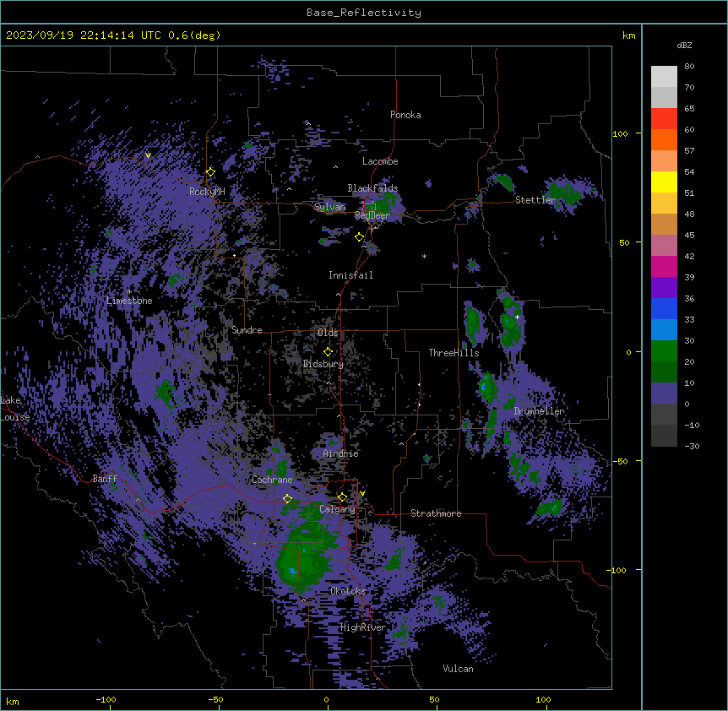Click the Blackfalds city label

click(372, 188)
